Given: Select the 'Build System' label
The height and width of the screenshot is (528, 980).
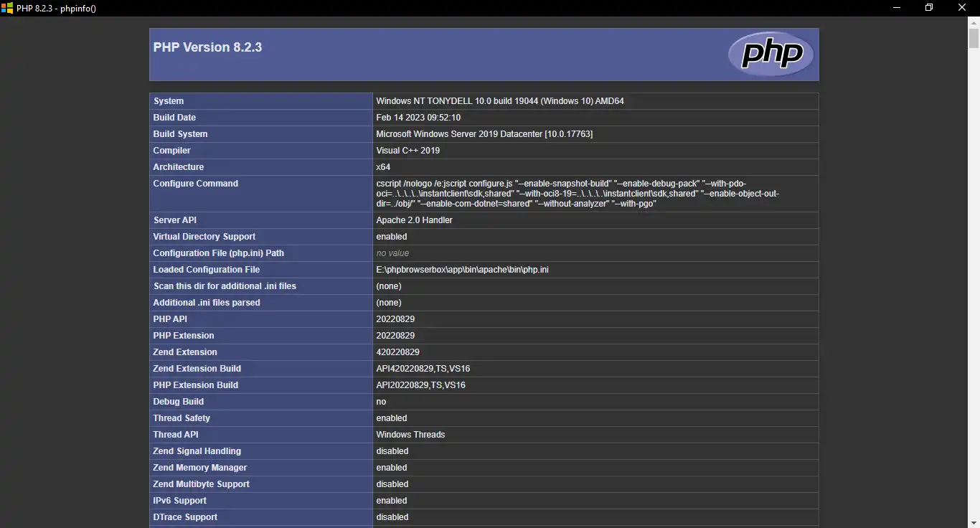Looking at the screenshot, I should pos(180,134).
